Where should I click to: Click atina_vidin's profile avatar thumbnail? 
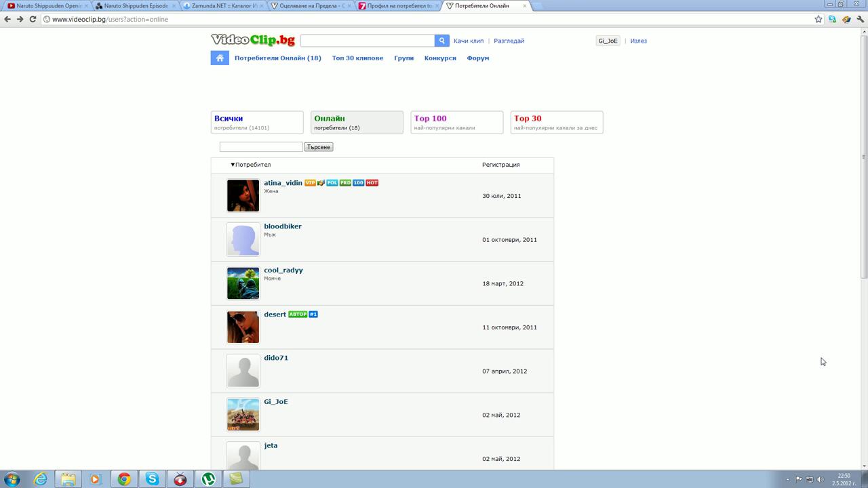pos(243,196)
